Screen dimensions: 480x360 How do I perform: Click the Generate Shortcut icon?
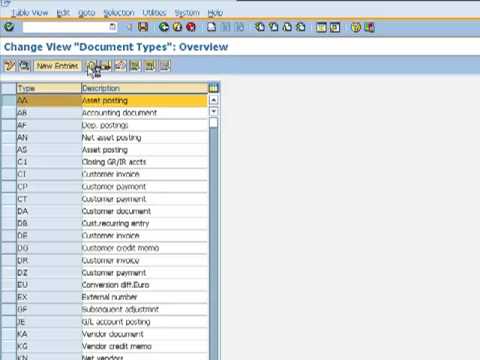pyautogui.click(x=335, y=27)
